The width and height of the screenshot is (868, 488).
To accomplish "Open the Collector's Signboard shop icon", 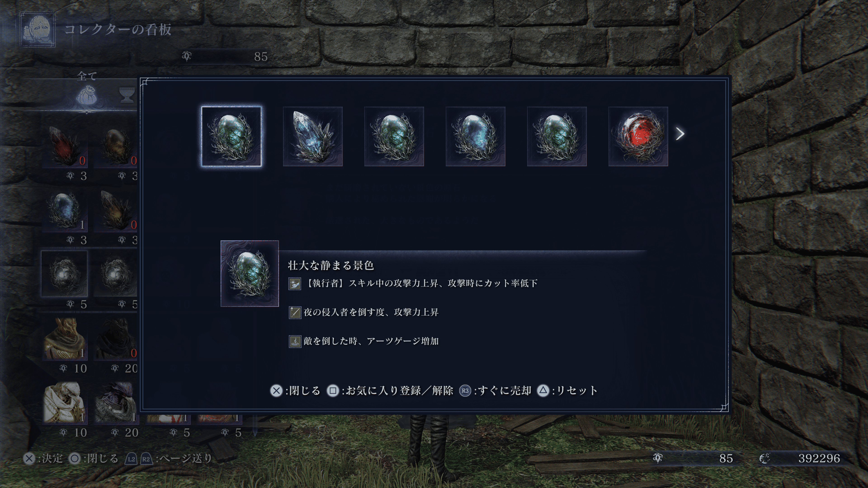I will coord(37,30).
